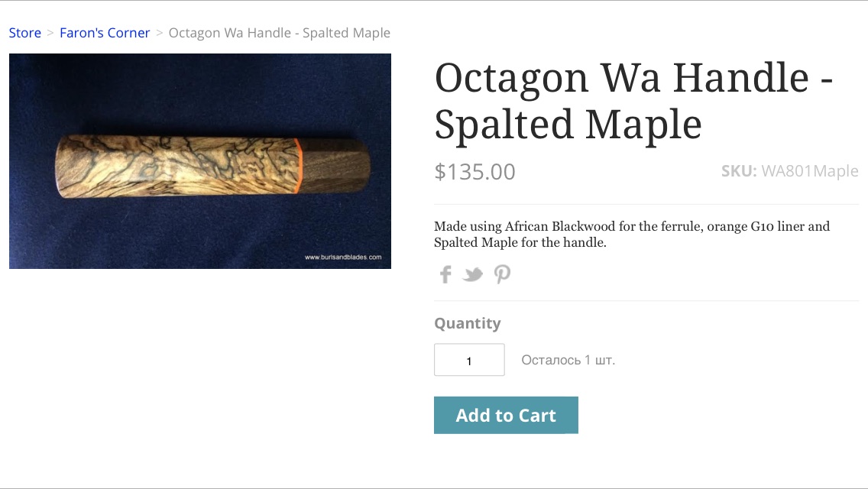Open Faron's Corner breadcrumb link

pyautogui.click(x=105, y=33)
